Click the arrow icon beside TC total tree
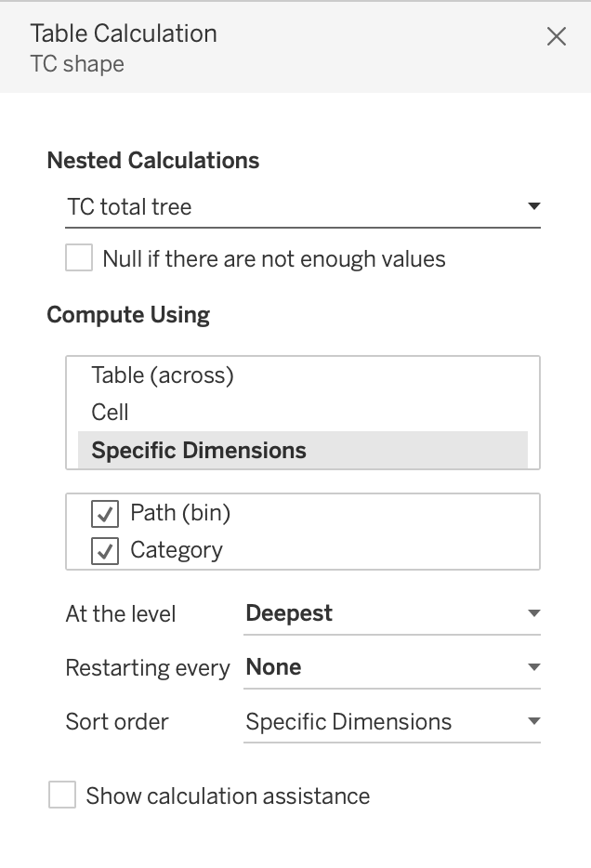 [533, 206]
